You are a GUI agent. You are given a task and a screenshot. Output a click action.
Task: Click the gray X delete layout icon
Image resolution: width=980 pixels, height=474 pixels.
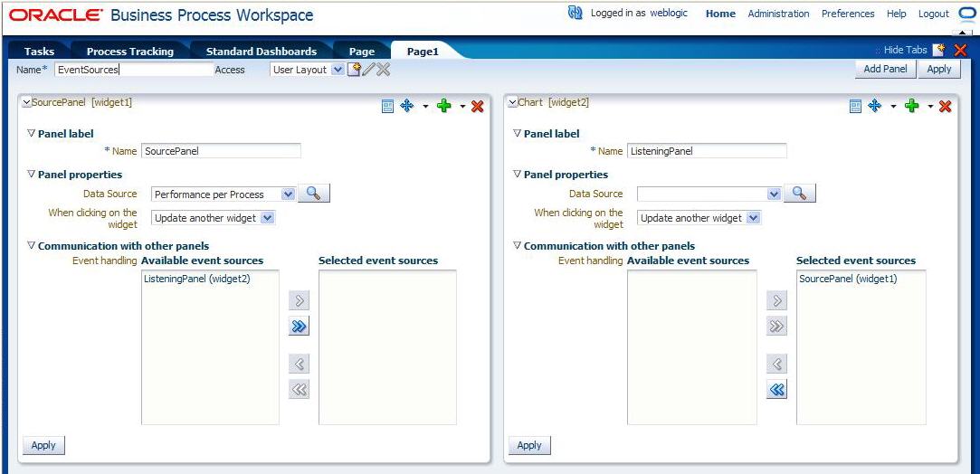click(383, 70)
